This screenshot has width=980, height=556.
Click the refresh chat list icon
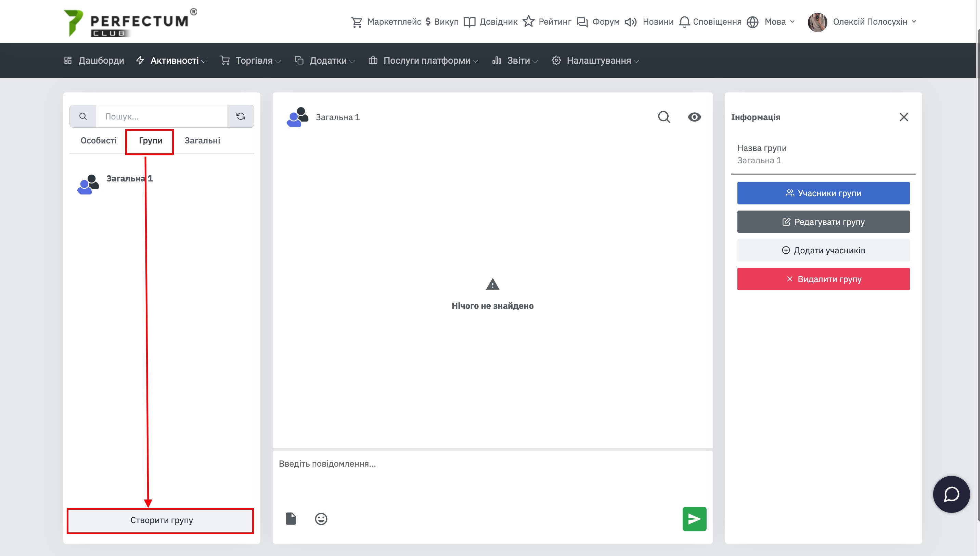[241, 116]
